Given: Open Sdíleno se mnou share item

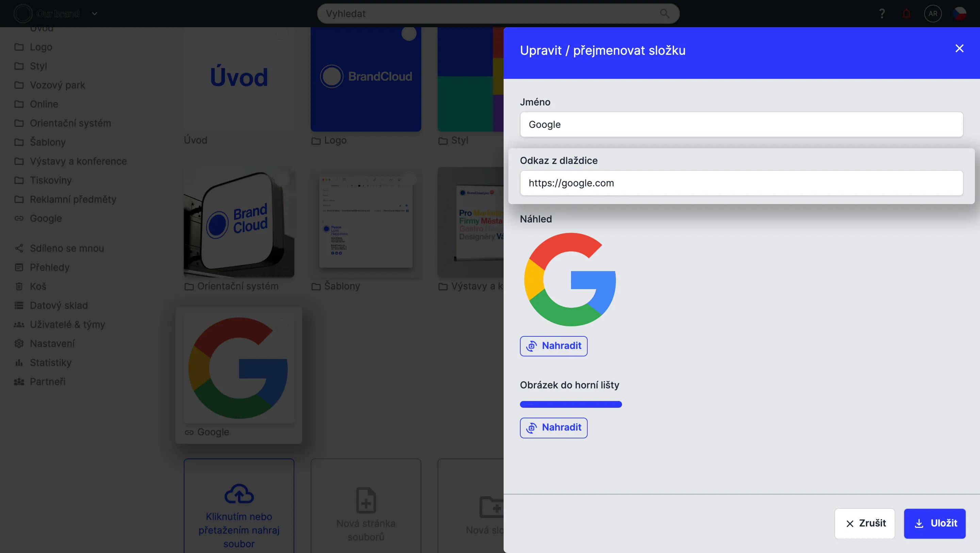Looking at the screenshot, I should [x=67, y=248].
